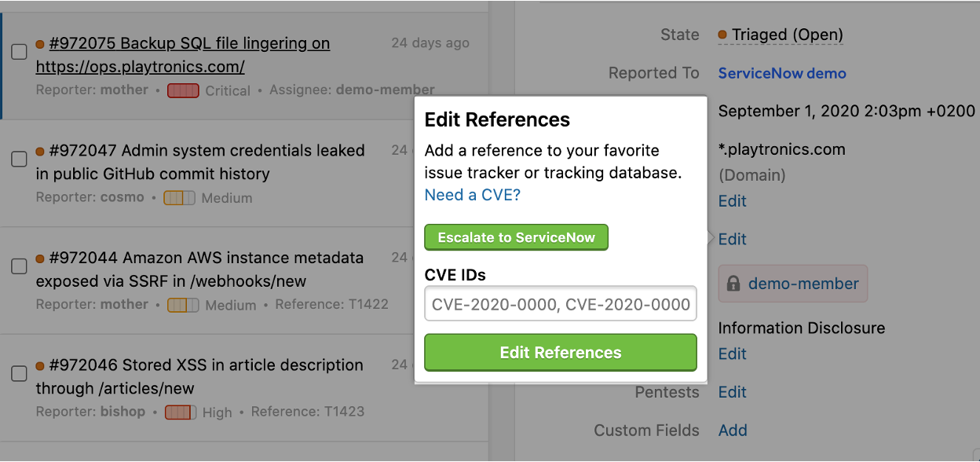The height and width of the screenshot is (462, 980).
Task: Click the Need a CVE? link
Action: (x=471, y=195)
